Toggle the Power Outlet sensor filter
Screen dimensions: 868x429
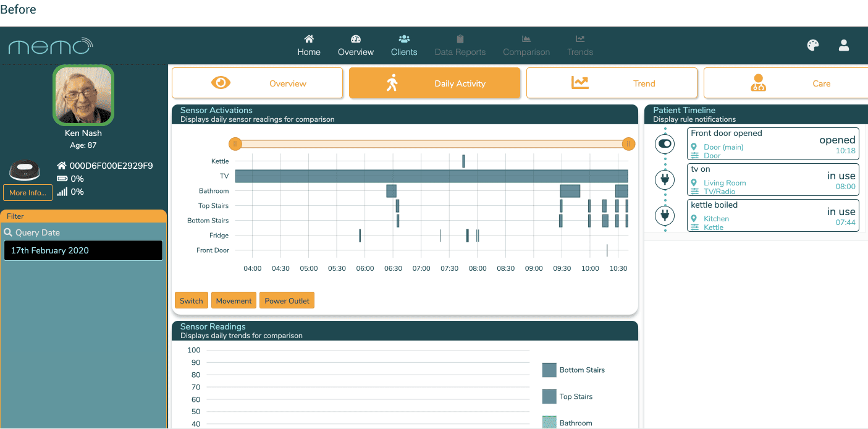pyautogui.click(x=287, y=300)
